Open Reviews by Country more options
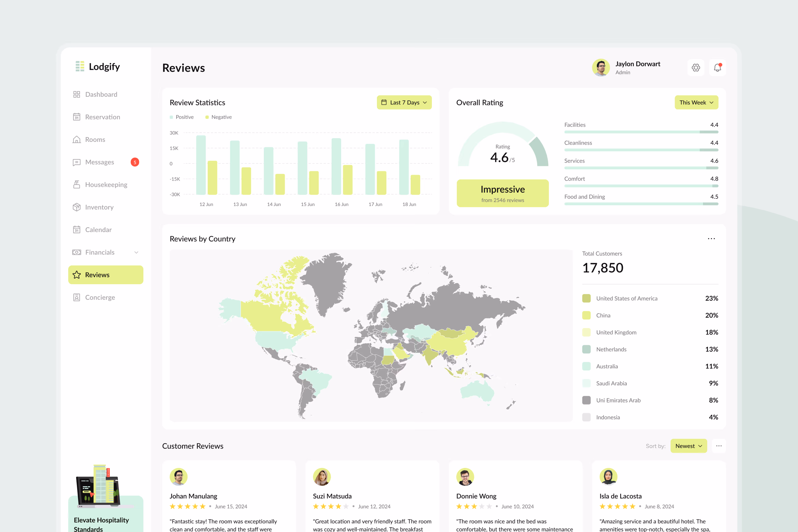Image resolution: width=798 pixels, height=532 pixels. 711,239
